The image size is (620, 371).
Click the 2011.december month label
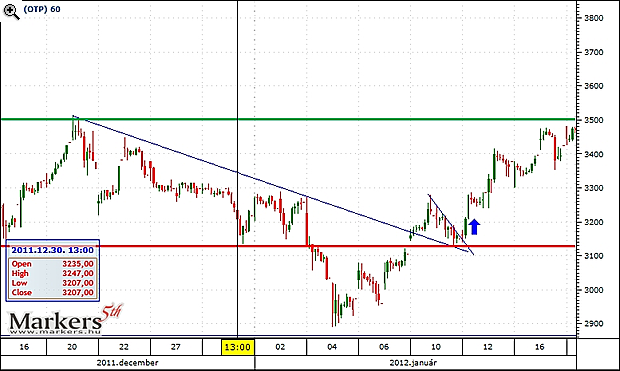point(127,362)
